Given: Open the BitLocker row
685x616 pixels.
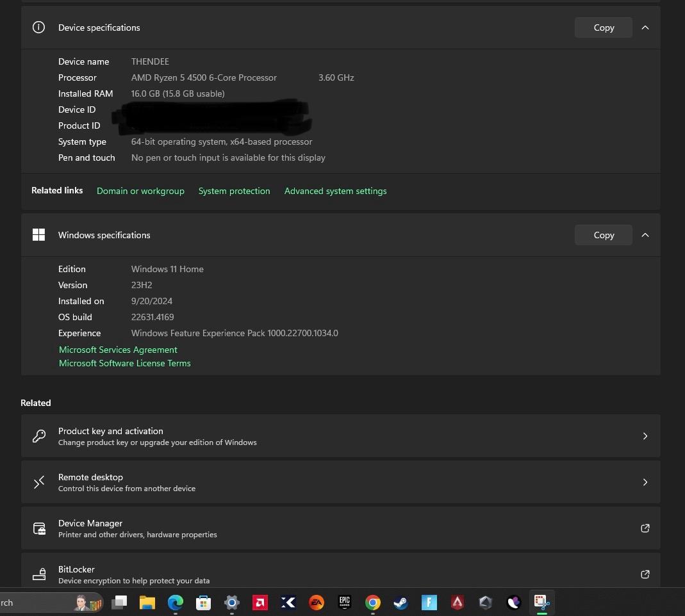Looking at the screenshot, I should tap(340, 570).
